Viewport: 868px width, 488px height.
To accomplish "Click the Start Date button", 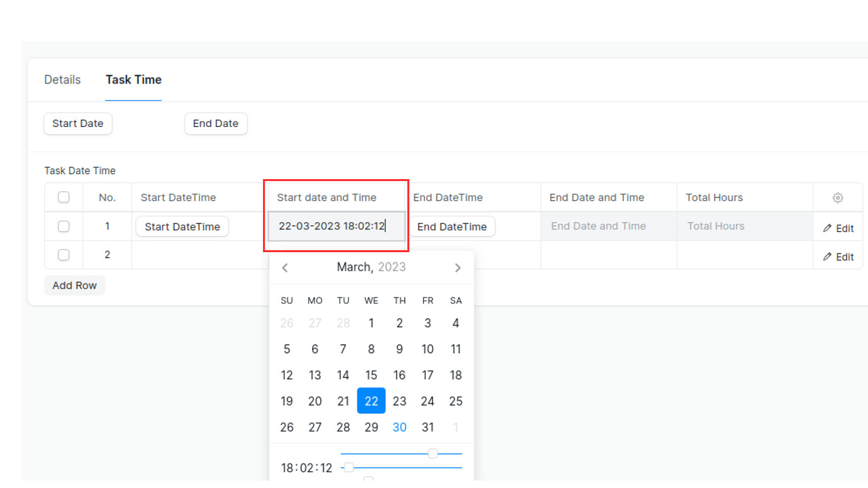I will (x=78, y=123).
